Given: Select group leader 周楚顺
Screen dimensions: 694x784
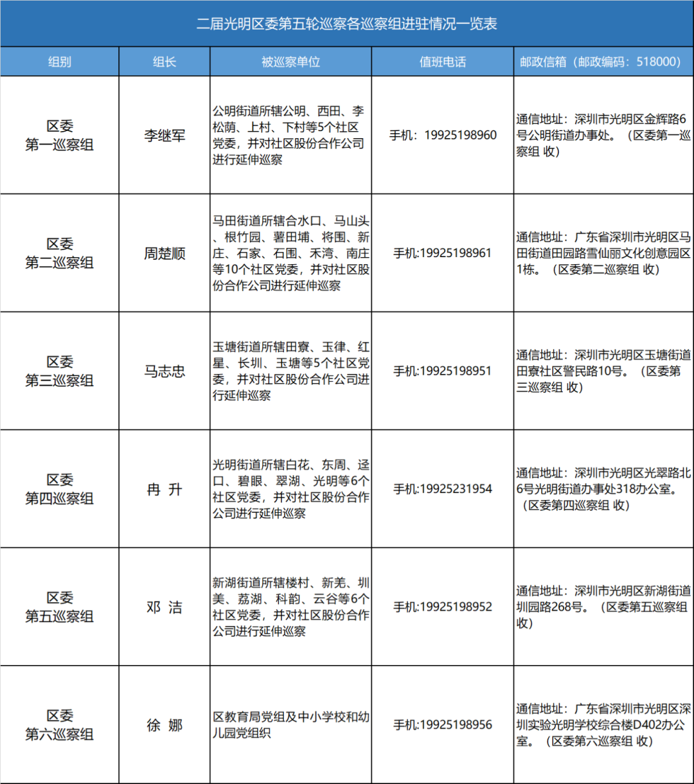Looking at the screenshot, I should tap(164, 253).
